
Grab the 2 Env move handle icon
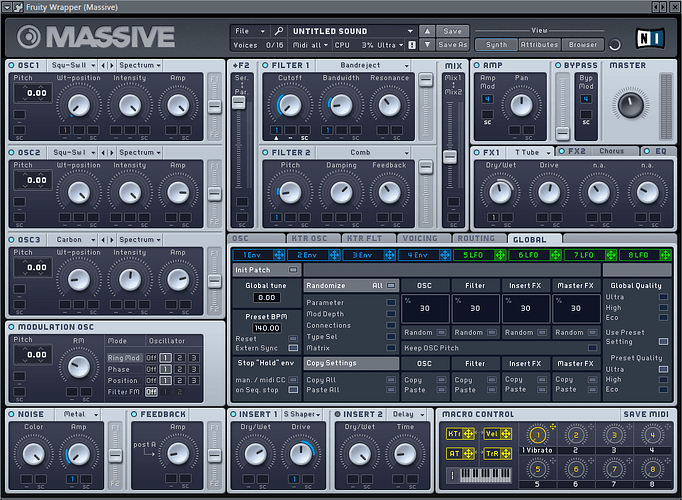point(334,255)
